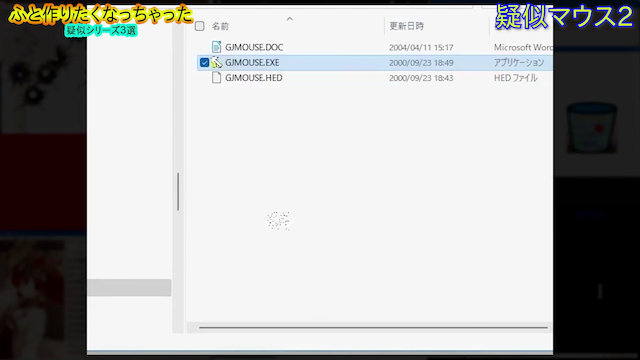Select the GJMOUSE.HED file name

[x=253, y=78]
